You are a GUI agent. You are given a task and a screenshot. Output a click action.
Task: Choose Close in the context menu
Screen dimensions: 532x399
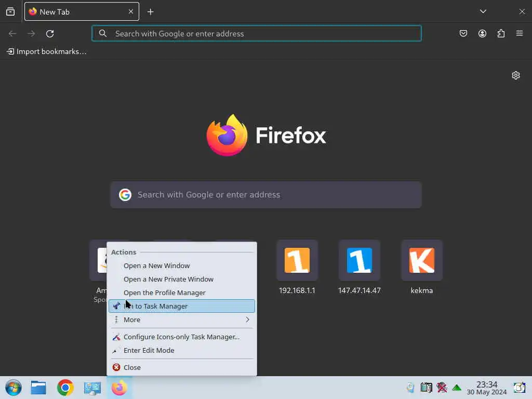coord(181,367)
